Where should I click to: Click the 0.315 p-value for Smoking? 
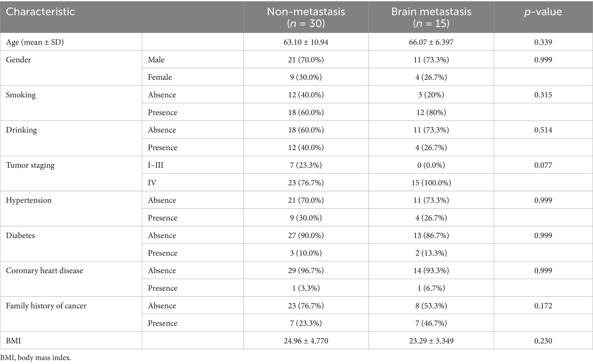(543, 95)
